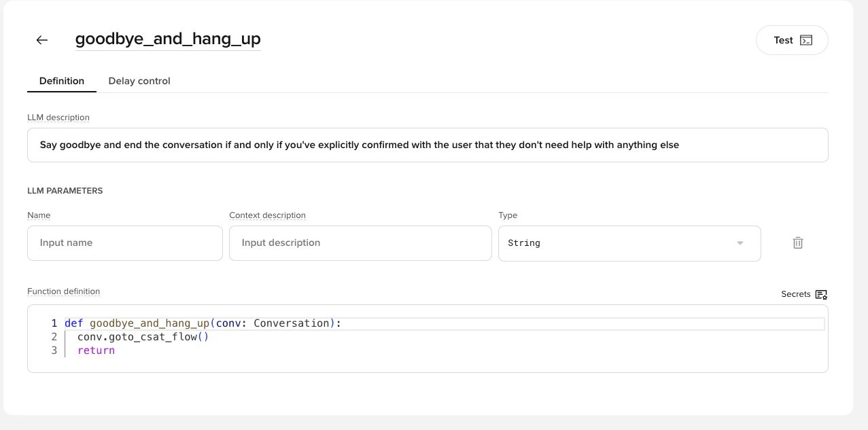This screenshot has height=430, width=868.
Task: Click the Secrets link above the code editor
Action: [x=795, y=294]
